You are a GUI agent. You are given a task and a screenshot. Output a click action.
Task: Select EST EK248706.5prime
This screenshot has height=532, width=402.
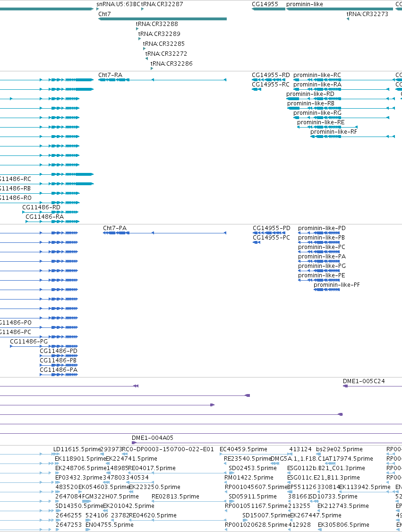[81, 468]
